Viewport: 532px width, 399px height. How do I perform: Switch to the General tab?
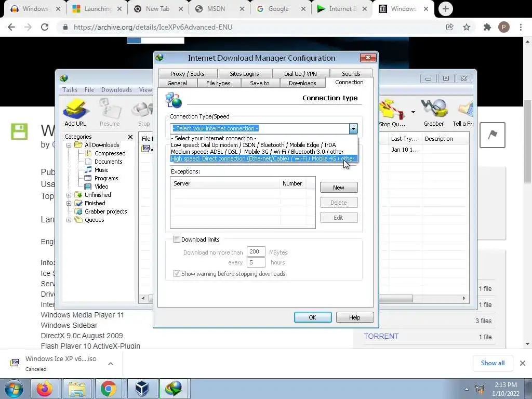tap(177, 83)
